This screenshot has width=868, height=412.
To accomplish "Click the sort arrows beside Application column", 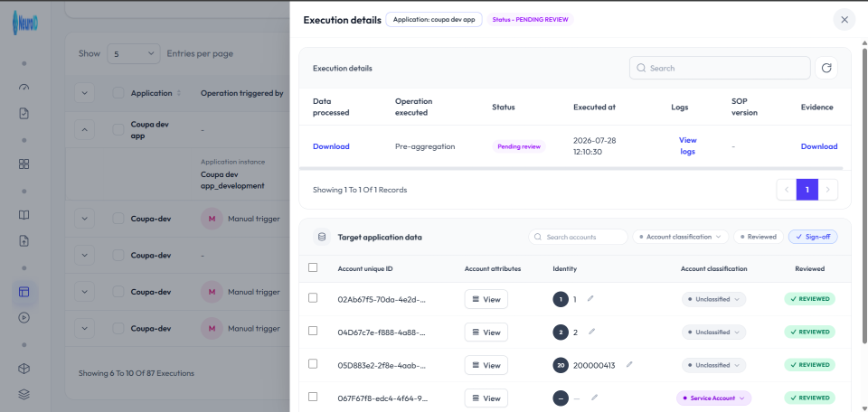I will tap(178, 93).
